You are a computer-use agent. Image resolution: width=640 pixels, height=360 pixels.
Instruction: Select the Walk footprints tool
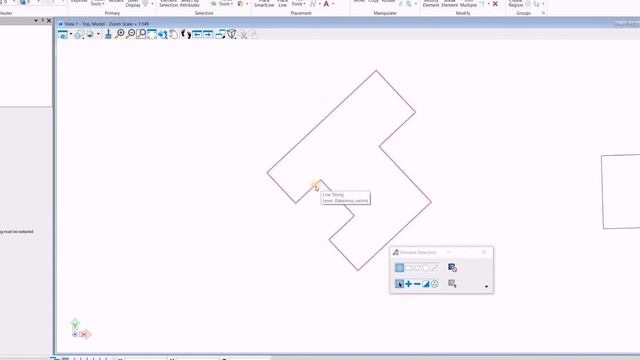[186, 34]
